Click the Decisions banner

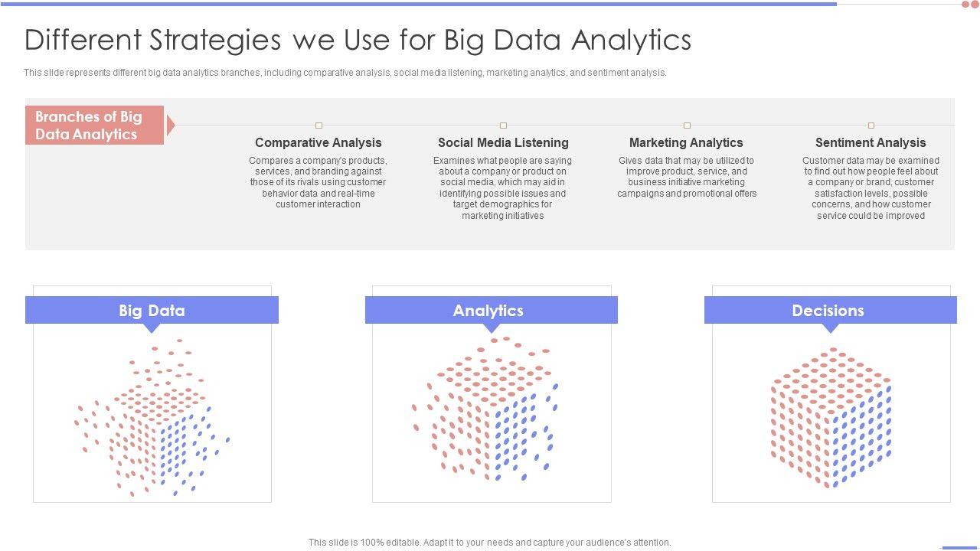point(830,310)
